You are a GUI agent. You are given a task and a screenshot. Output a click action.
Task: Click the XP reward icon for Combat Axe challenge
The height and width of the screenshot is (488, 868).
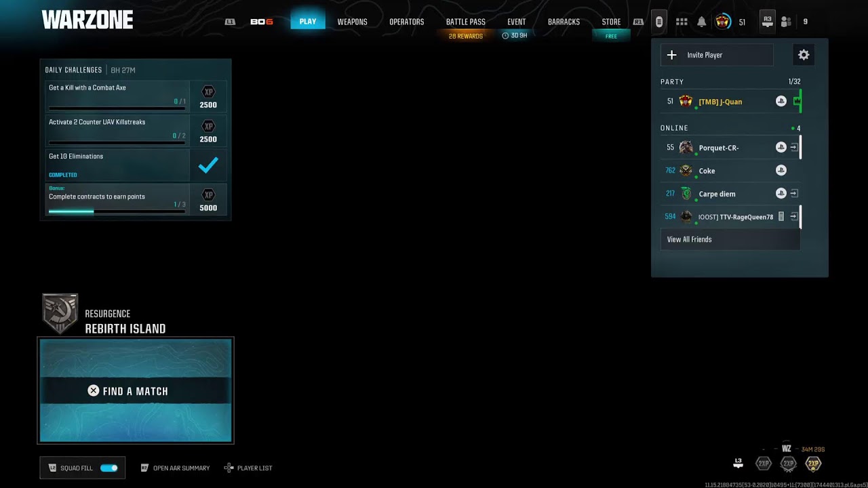pyautogui.click(x=208, y=91)
